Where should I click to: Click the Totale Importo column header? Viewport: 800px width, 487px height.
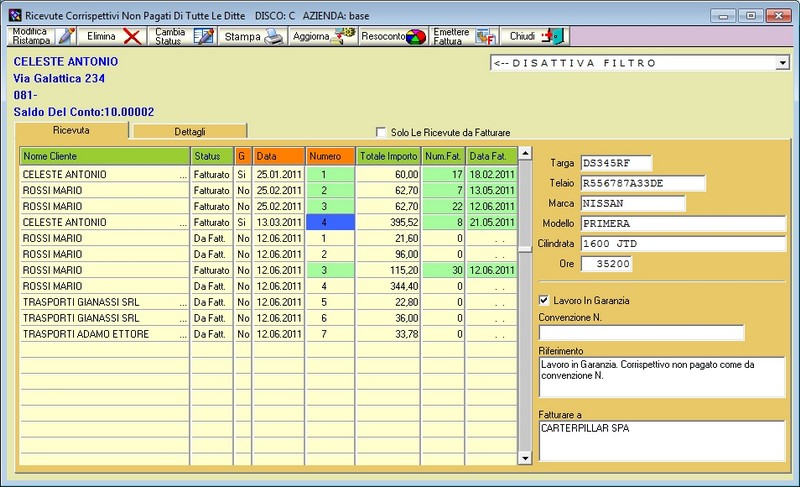(388, 156)
